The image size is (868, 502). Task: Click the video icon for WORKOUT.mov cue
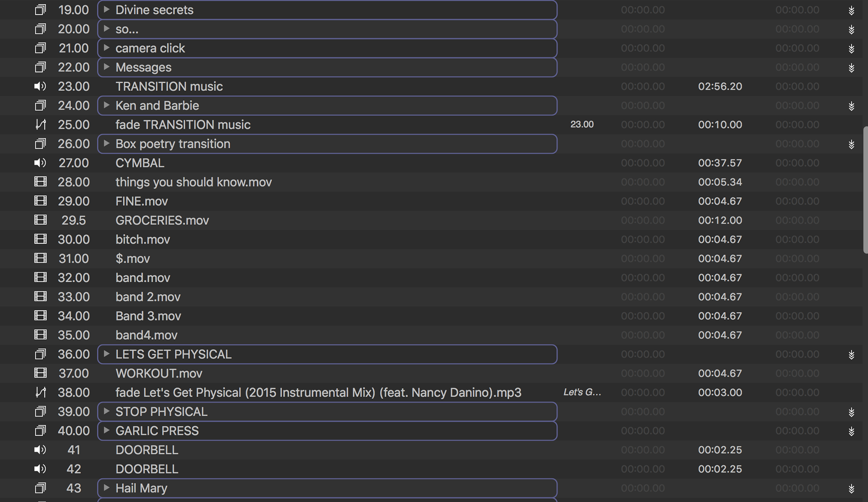[40, 373]
